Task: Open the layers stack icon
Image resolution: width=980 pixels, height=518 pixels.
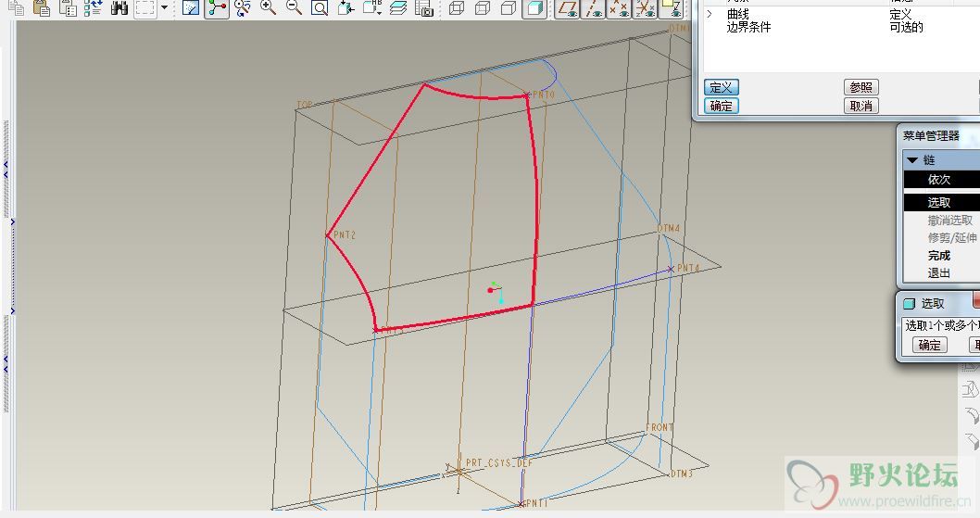Action: tap(398, 8)
